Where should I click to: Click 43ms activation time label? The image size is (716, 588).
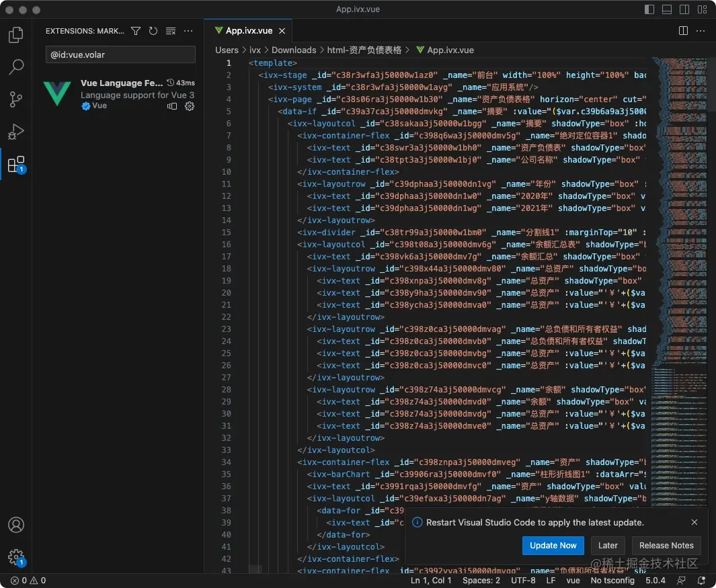click(x=185, y=83)
